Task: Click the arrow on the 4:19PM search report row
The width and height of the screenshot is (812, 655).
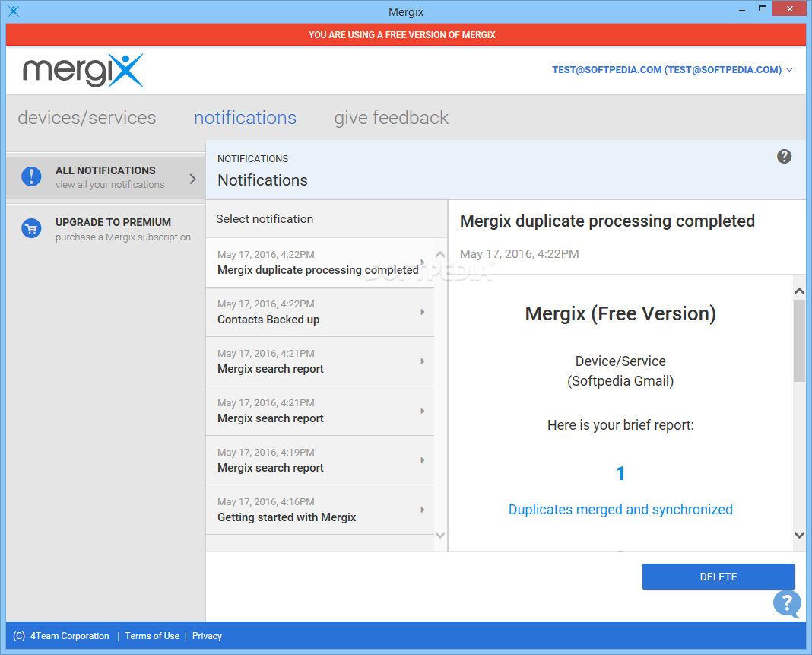Action: point(423,460)
